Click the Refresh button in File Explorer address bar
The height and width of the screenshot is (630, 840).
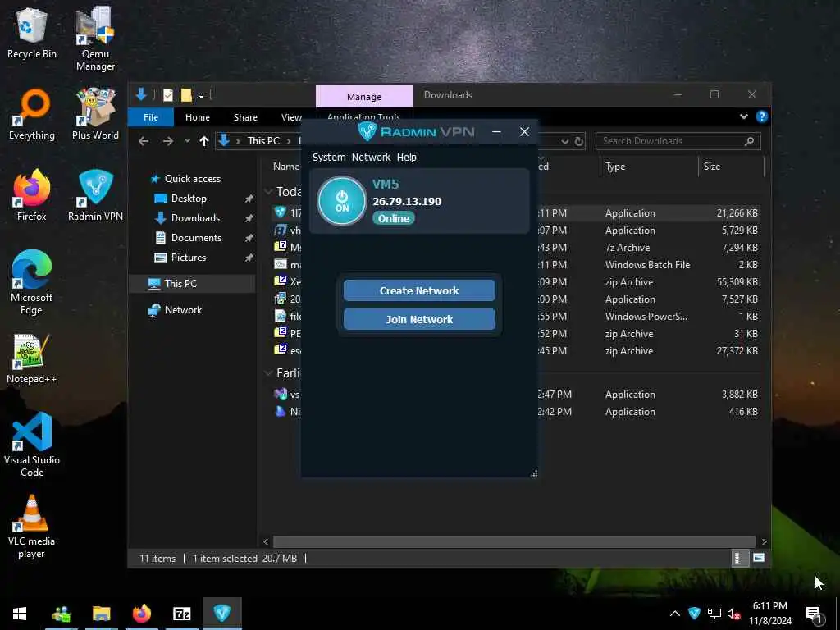578,141
